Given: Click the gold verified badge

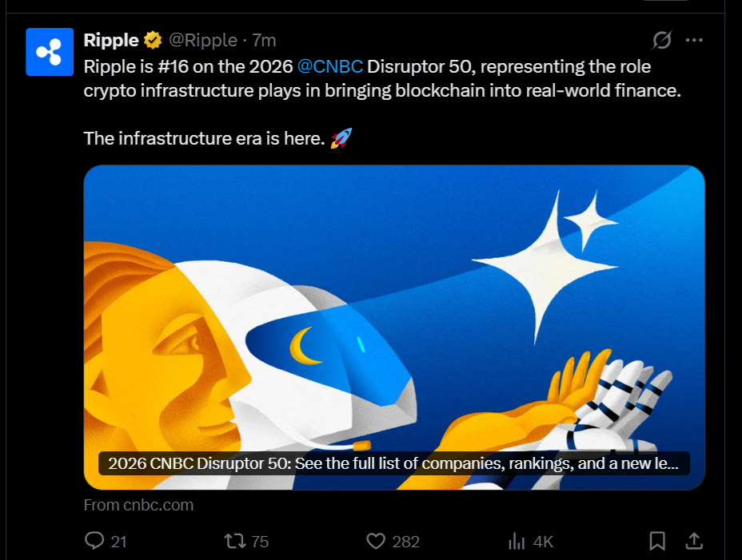Looking at the screenshot, I should (153, 40).
